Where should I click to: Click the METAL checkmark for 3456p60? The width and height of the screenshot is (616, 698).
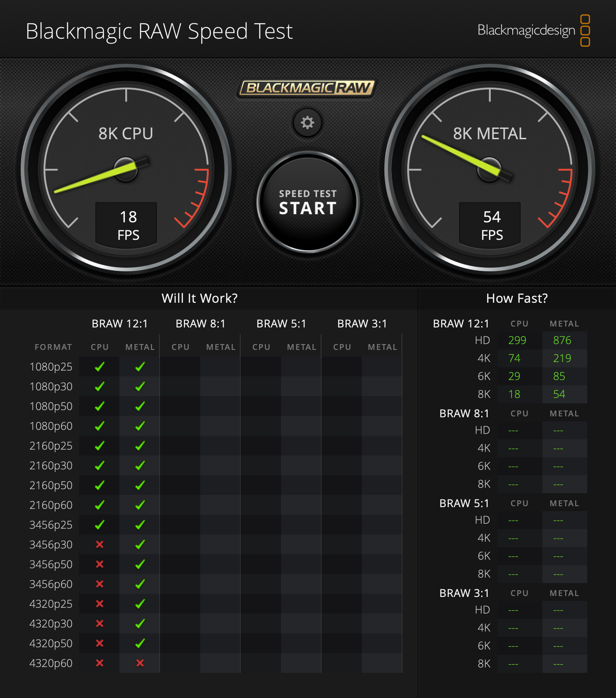point(140,584)
